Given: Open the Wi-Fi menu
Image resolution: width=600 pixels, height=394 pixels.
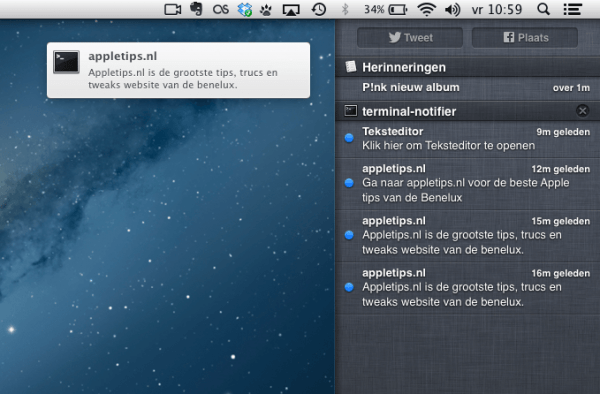Looking at the screenshot, I should (x=427, y=9).
